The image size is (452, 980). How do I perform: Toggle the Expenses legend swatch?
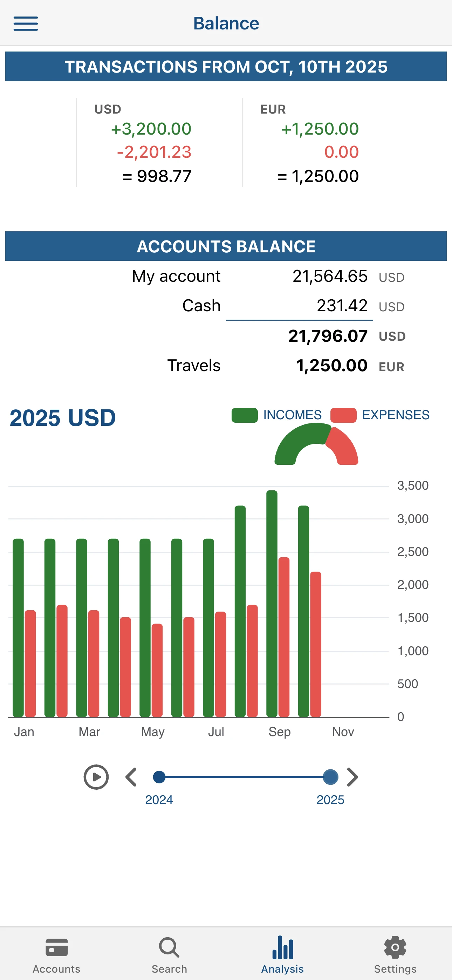tap(343, 415)
